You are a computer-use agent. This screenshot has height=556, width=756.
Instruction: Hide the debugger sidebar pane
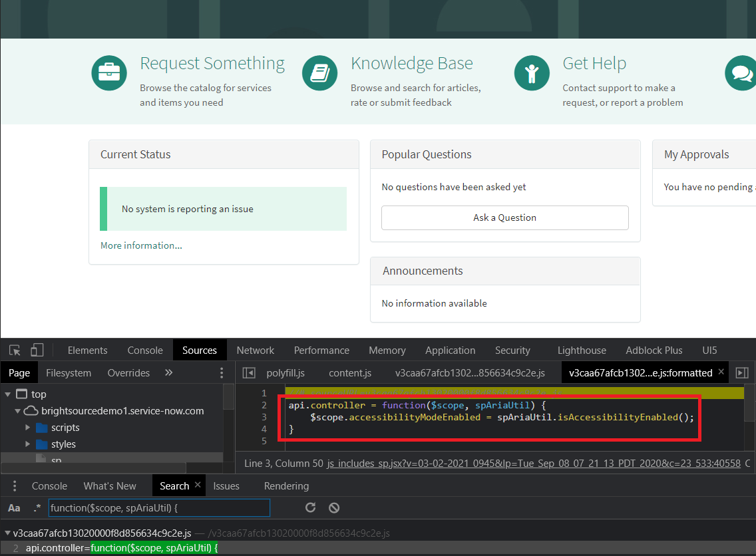742,373
